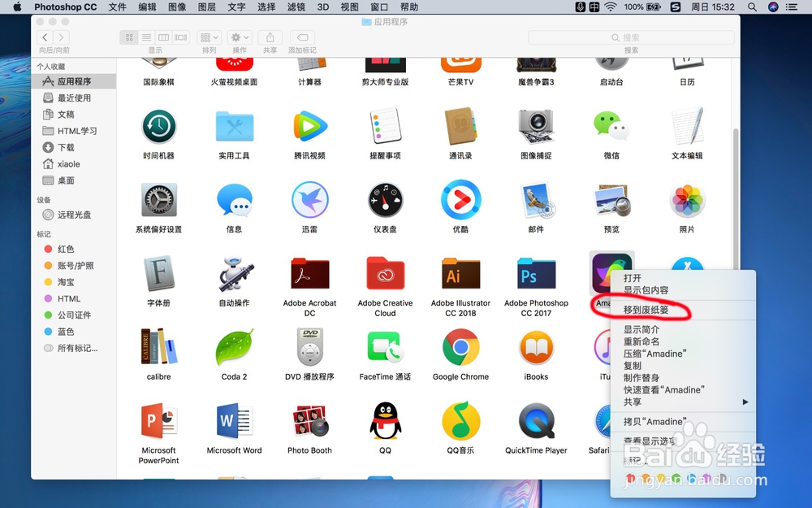812x508 pixels.
Task: Select the Adobe Acrobat DC icon
Action: tap(309, 273)
